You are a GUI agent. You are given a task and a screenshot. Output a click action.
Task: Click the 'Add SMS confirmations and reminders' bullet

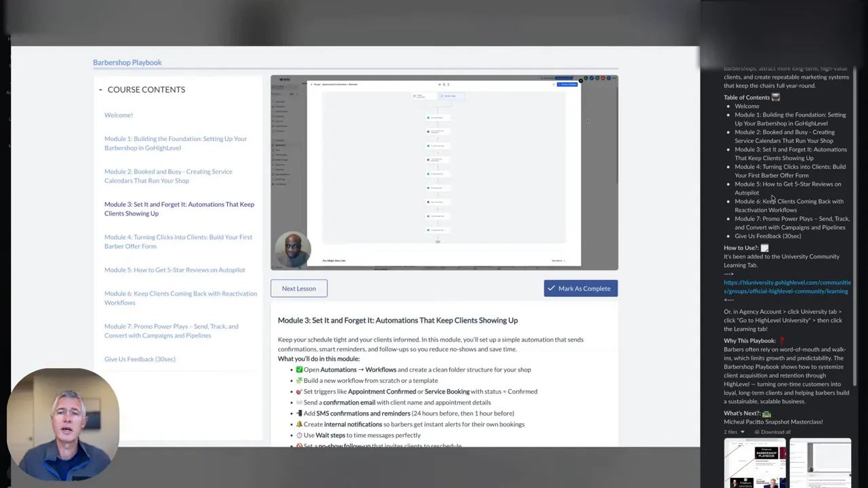pos(405,413)
